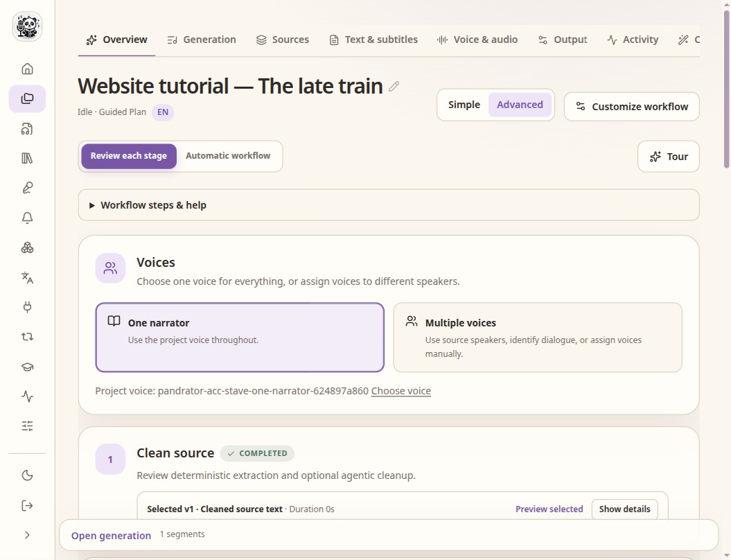
Task: Open the library books icon in sidebar
Action: (27, 159)
